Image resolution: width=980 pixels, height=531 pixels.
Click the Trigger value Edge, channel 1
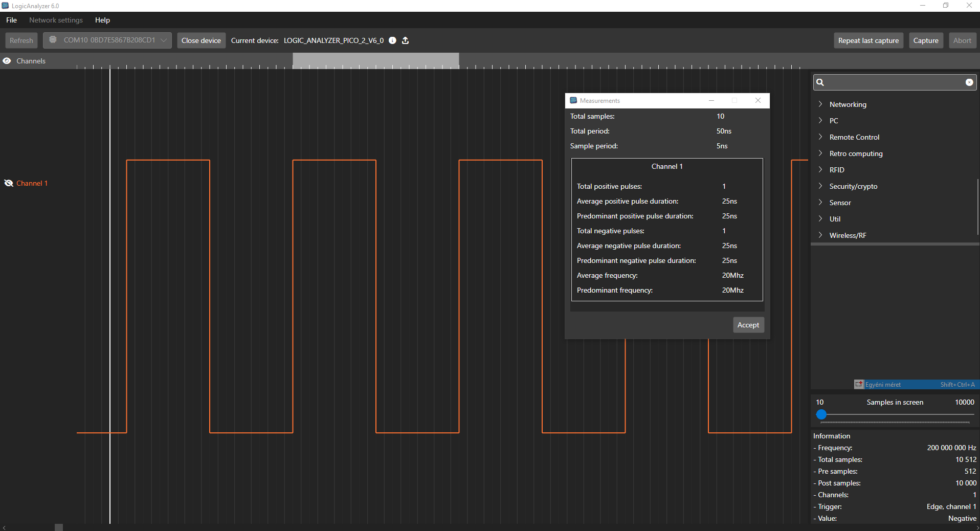point(951,506)
